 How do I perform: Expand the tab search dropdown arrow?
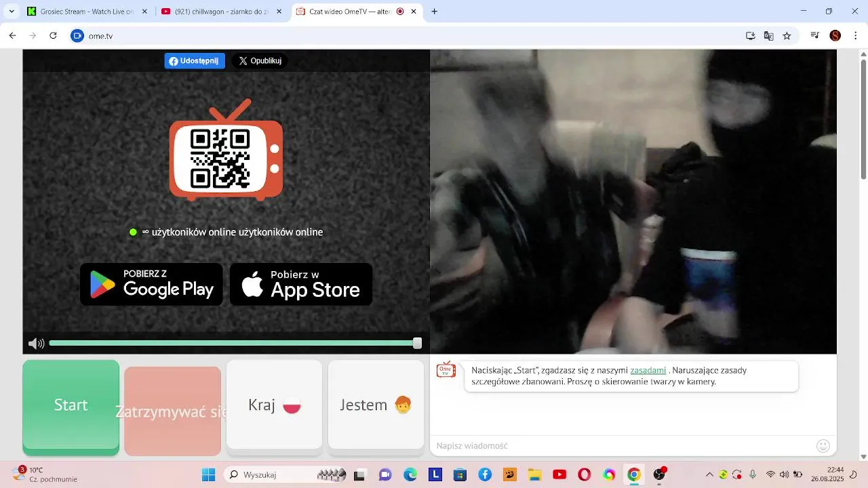click(12, 12)
